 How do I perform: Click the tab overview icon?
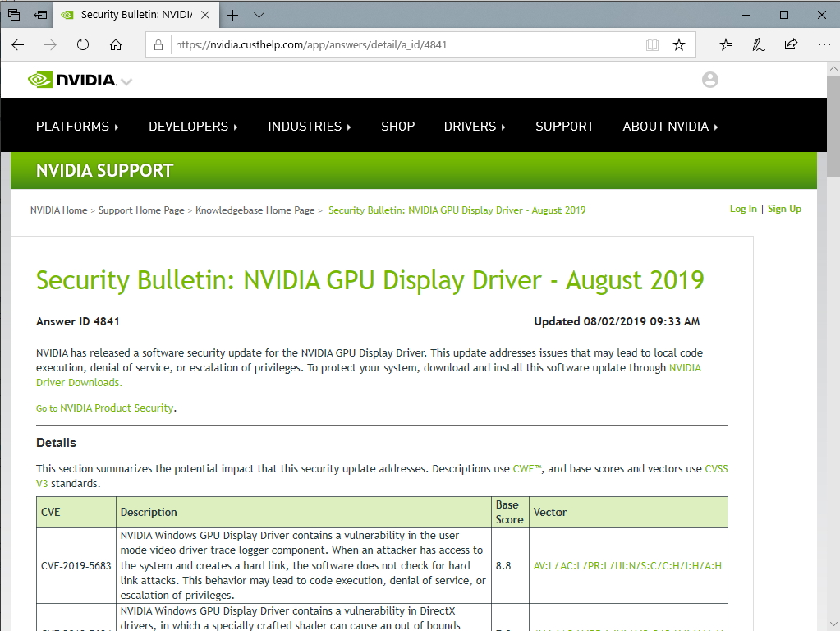[14, 15]
